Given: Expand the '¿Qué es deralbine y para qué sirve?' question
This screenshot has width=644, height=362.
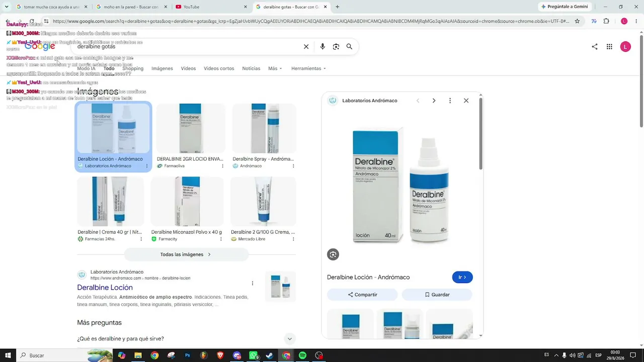Looking at the screenshot, I should pos(186,339).
